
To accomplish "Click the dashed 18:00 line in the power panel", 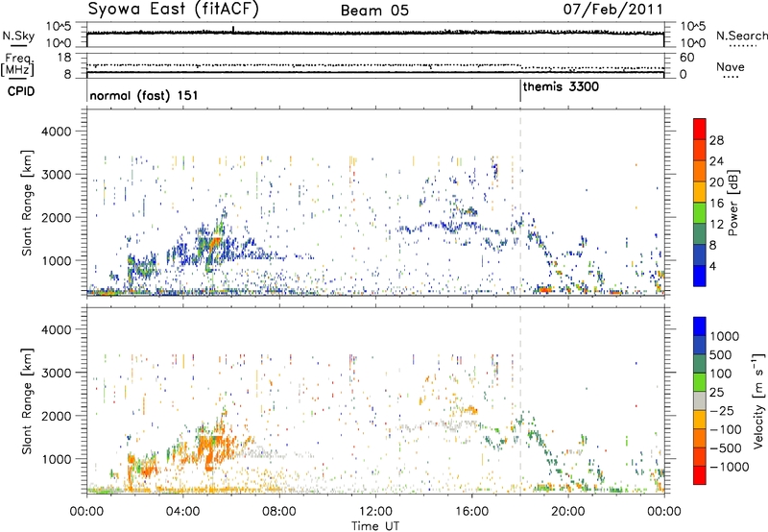I will [520, 202].
